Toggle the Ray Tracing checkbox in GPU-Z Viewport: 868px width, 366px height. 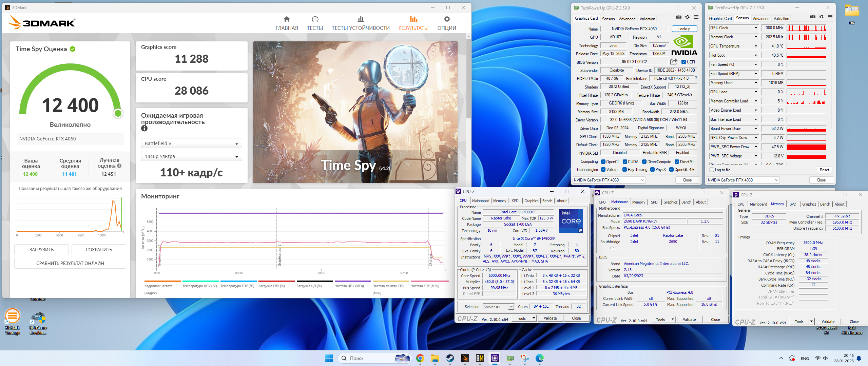click(625, 170)
